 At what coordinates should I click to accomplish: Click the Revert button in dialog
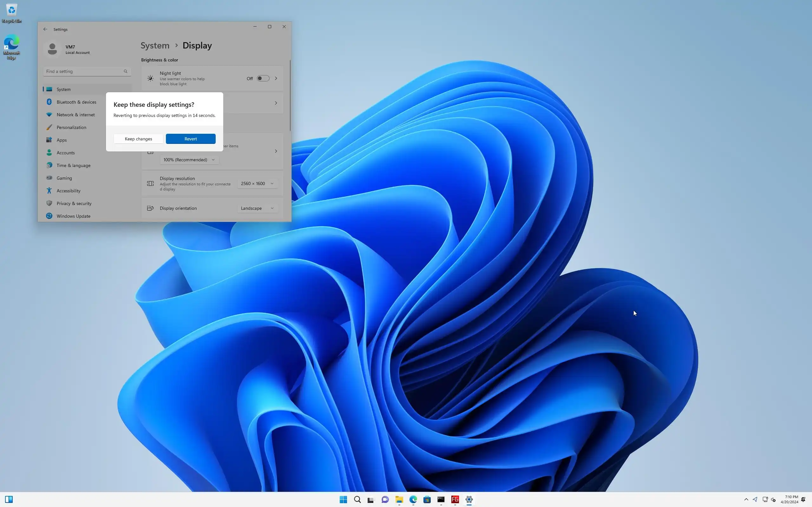(190, 139)
